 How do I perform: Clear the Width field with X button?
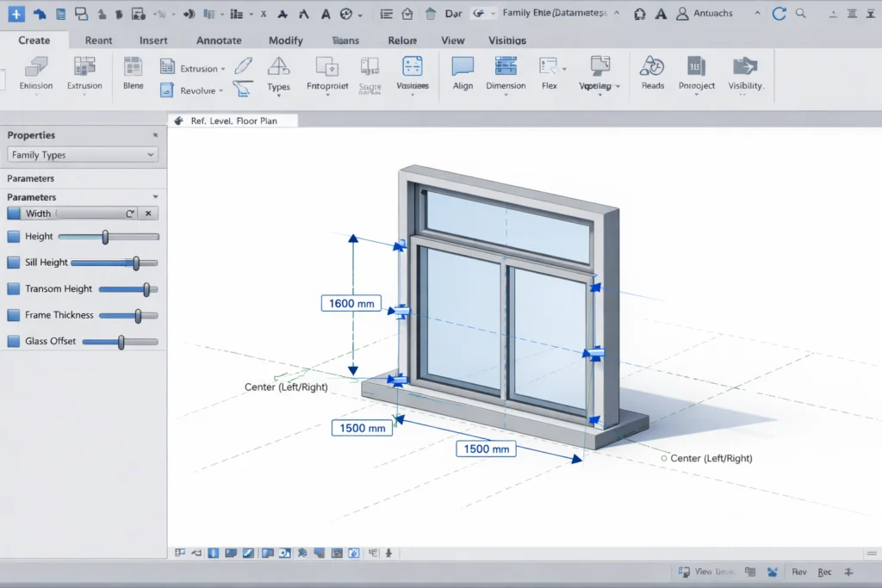pos(148,214)
